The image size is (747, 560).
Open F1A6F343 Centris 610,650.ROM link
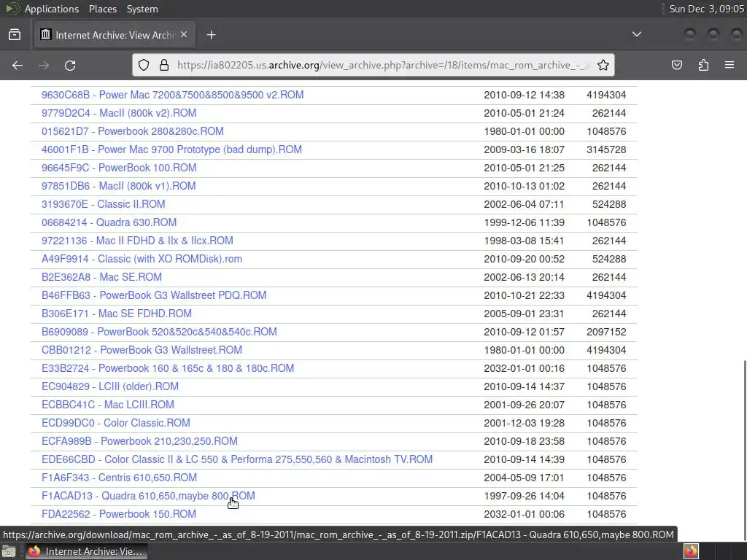click(119, 478)
